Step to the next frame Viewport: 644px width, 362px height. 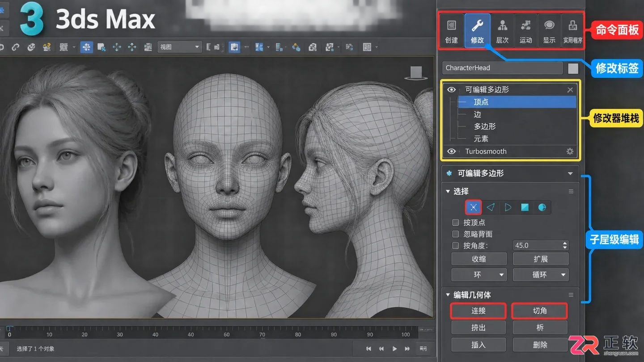coord(407,349)
